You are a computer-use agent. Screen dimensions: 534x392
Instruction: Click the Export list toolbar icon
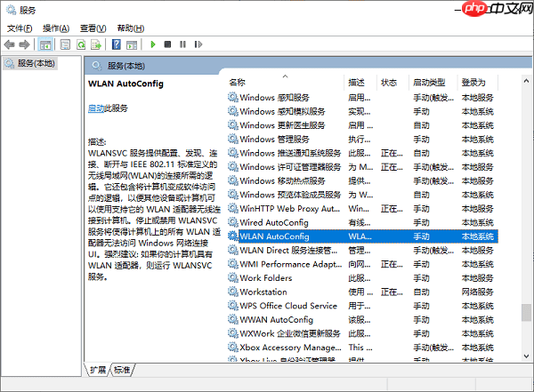click(96, 44)
